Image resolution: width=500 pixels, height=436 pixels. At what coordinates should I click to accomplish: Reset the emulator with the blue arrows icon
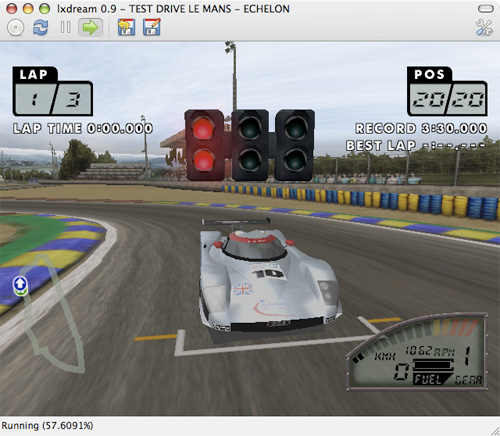[x=40, y=27]
